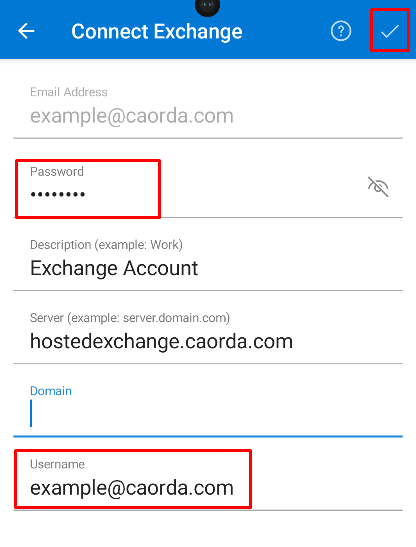
Task: Tap the Username label
Action: pyautogui.click(x=57, y=464)
